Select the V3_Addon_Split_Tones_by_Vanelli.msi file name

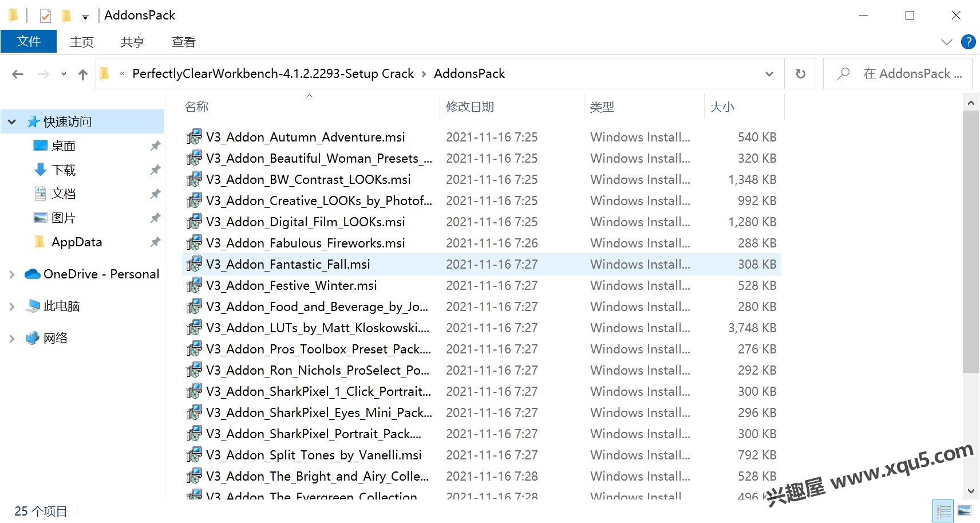coord(314,455)
